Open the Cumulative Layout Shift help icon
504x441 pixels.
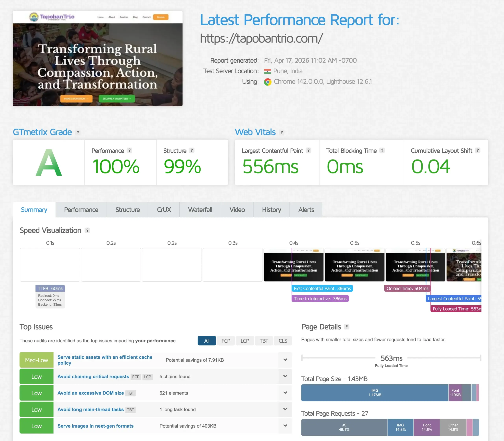click(x=477, y=151)
